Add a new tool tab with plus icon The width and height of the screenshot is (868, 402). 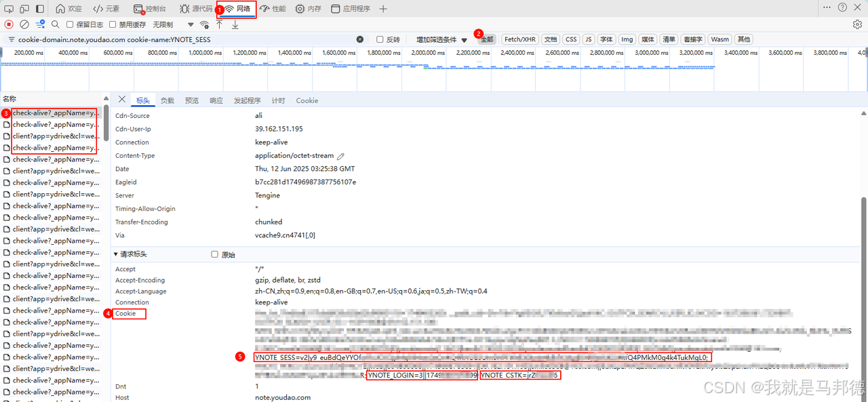coord(383,9)
